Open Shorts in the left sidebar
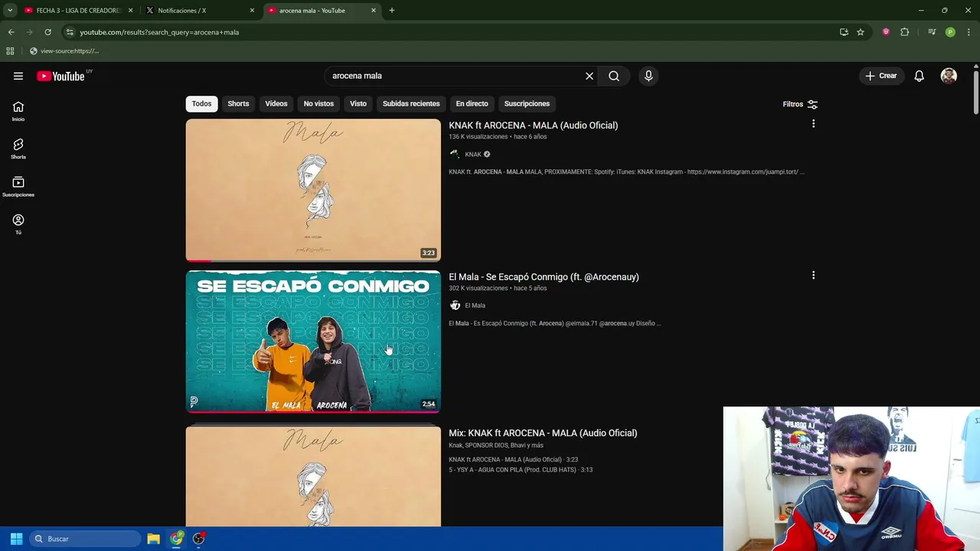 click(18, 149)
